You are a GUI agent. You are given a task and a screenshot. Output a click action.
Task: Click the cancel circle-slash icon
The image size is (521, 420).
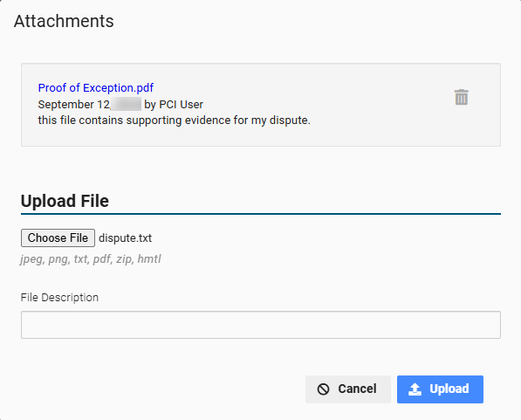tap(323, 389)
